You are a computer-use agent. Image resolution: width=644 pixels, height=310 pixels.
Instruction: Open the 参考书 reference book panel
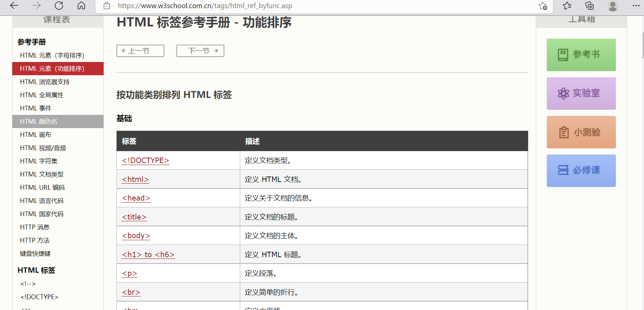[581, 55]
